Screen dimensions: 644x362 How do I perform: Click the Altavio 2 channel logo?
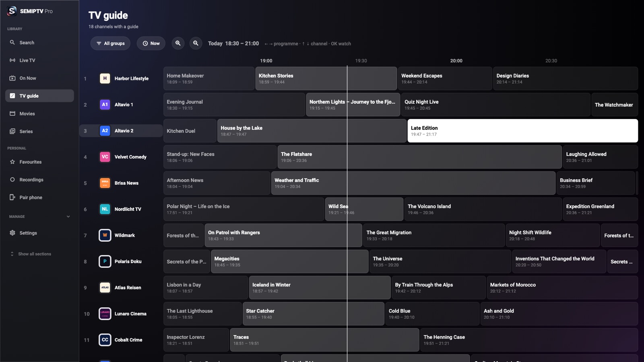[105, 131]
